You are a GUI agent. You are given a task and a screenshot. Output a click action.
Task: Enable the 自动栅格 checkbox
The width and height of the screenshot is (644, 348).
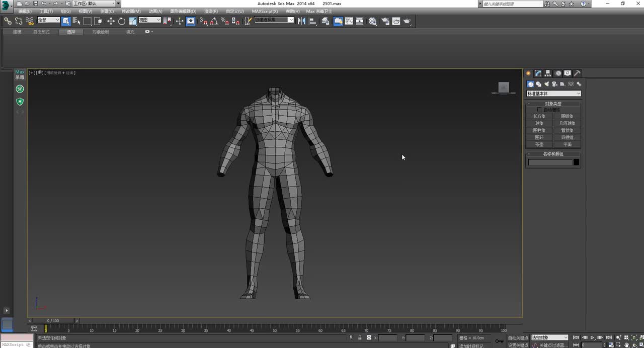click(540, 110)
